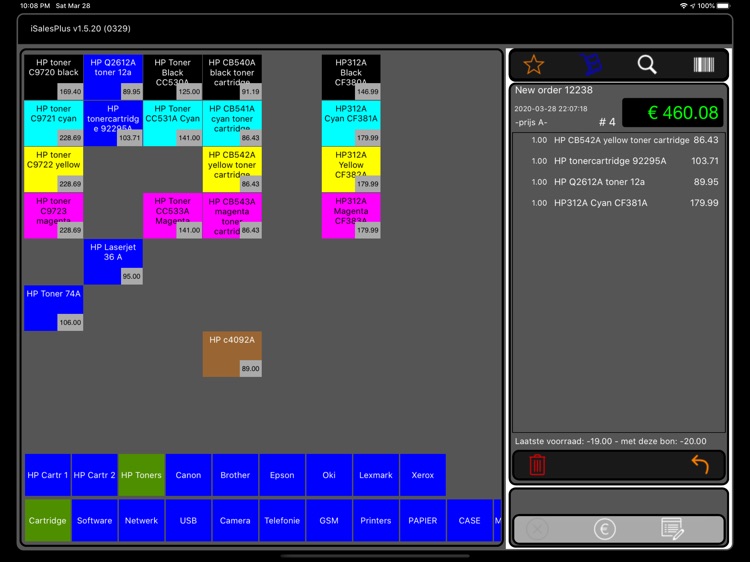Open the Xerox subcategory
Viewport: 750px width, 562px height.
(x=422, y=475)
